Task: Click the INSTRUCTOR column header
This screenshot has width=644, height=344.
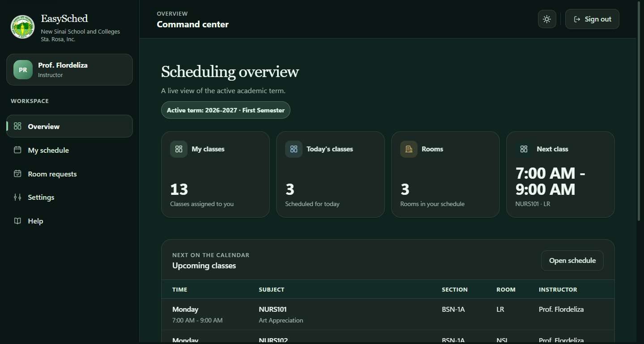Action: 558,289
